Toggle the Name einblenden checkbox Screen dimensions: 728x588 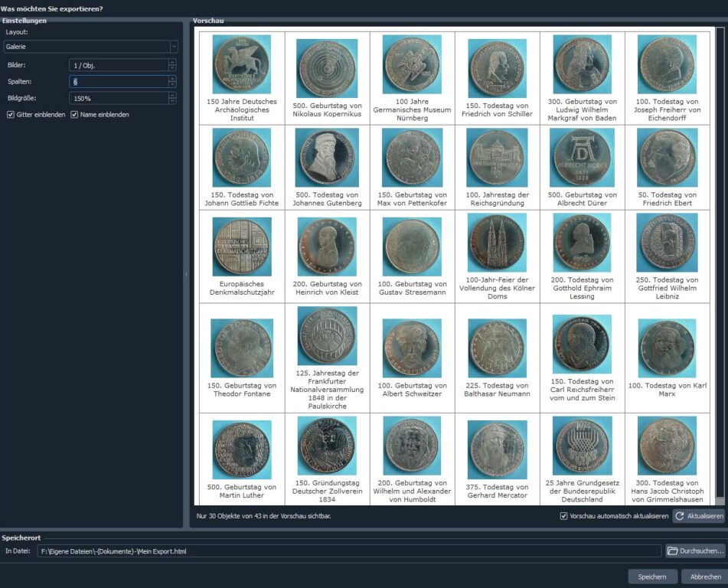pyautogui.click(x=74, y=115)
